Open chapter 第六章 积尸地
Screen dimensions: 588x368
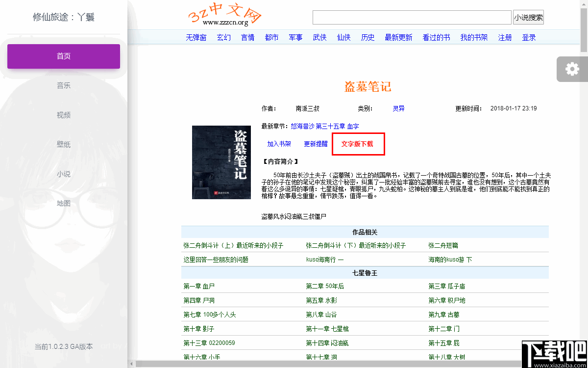point(447,300)
